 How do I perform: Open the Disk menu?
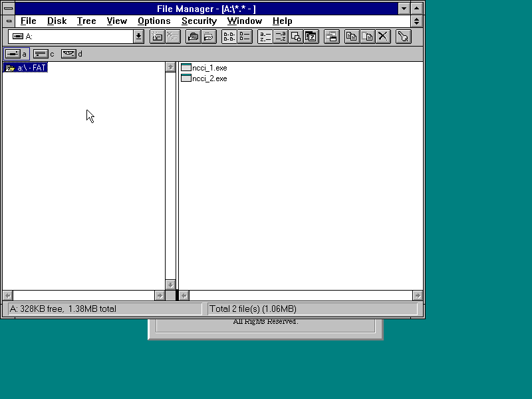pyautogui.click(x=57, y=21)
